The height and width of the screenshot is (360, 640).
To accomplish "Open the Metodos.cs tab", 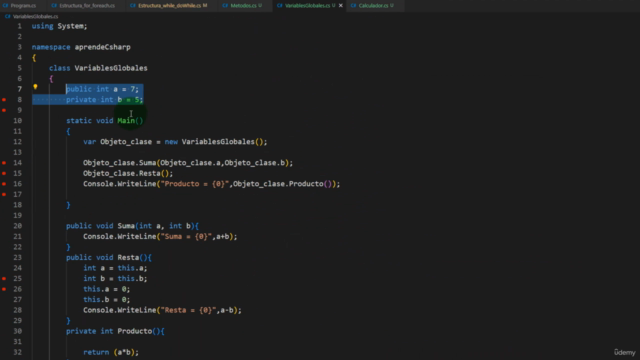I will [242, 6].
